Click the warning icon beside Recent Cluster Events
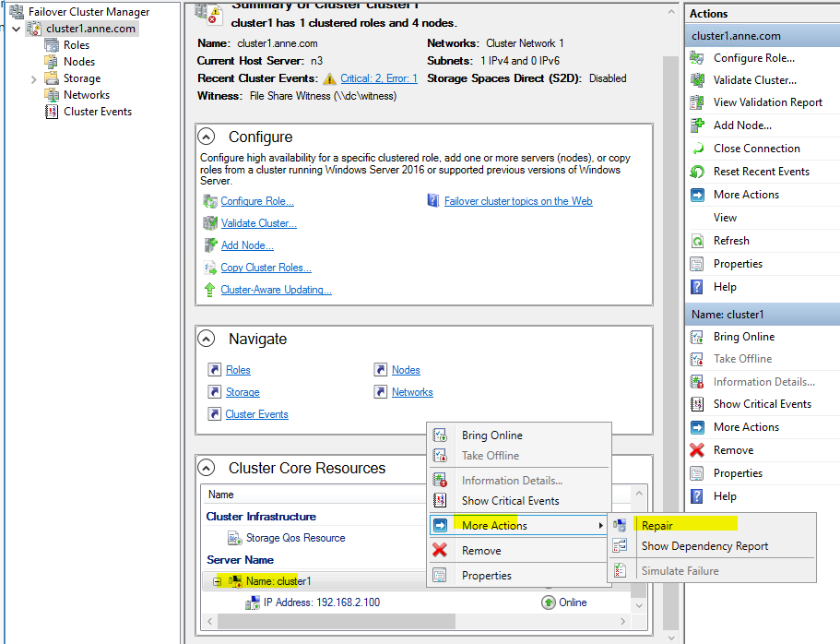Image resolution: width=840 pixels, height=644 pixels. point(329,78)
